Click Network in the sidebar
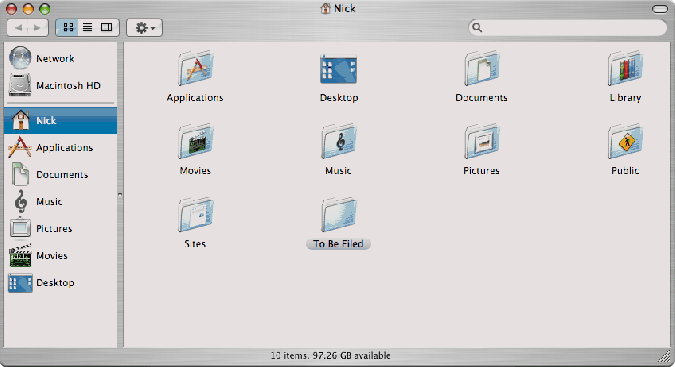 (60, 58)
